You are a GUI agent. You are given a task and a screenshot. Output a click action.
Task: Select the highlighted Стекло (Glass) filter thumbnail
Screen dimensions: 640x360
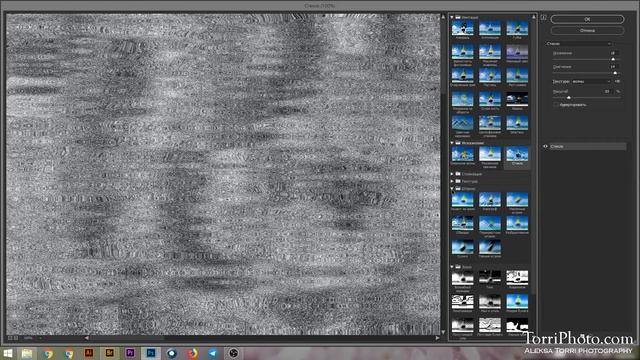[517, 154]
